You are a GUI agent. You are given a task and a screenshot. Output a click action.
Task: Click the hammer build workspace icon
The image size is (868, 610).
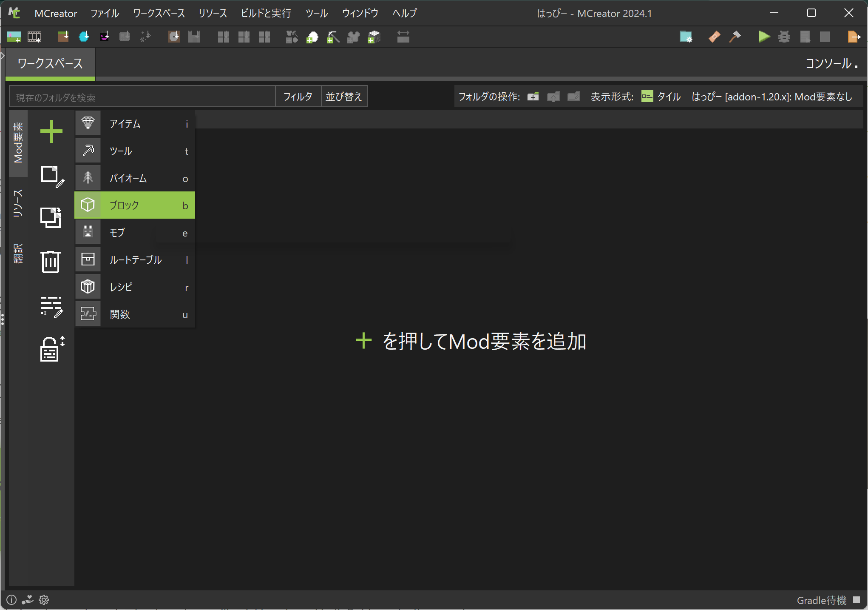tap(735, 37)
